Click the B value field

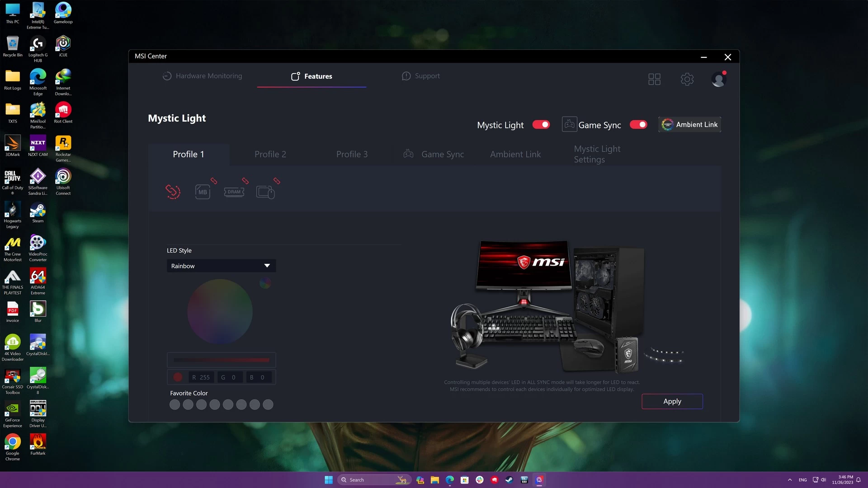pos(259,377)
